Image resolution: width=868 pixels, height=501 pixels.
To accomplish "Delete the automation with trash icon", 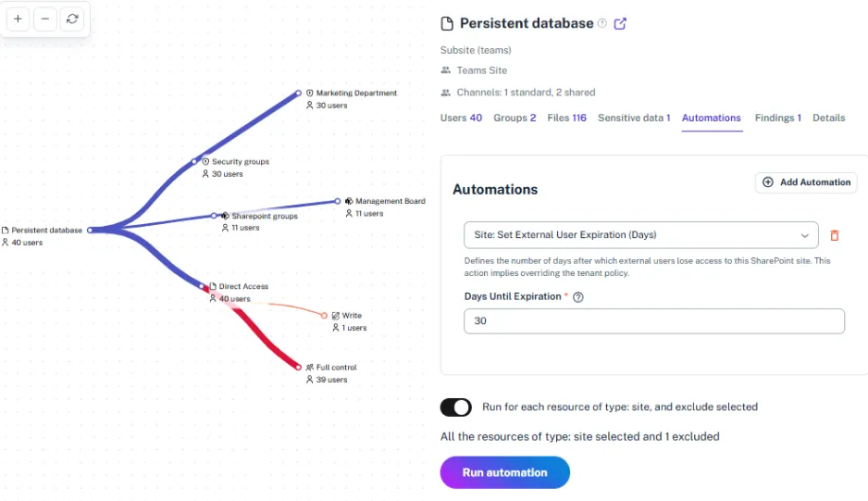I will 834,235.
